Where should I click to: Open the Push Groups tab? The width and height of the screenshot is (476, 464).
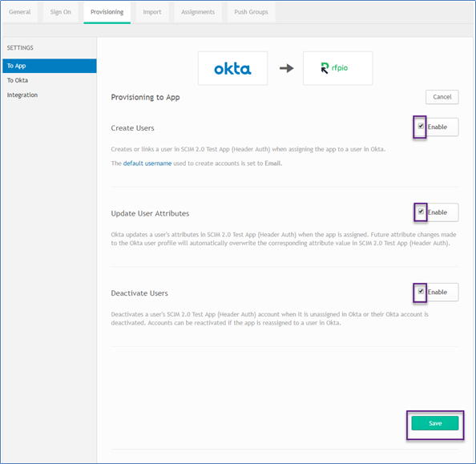click(x=251, y=12)
